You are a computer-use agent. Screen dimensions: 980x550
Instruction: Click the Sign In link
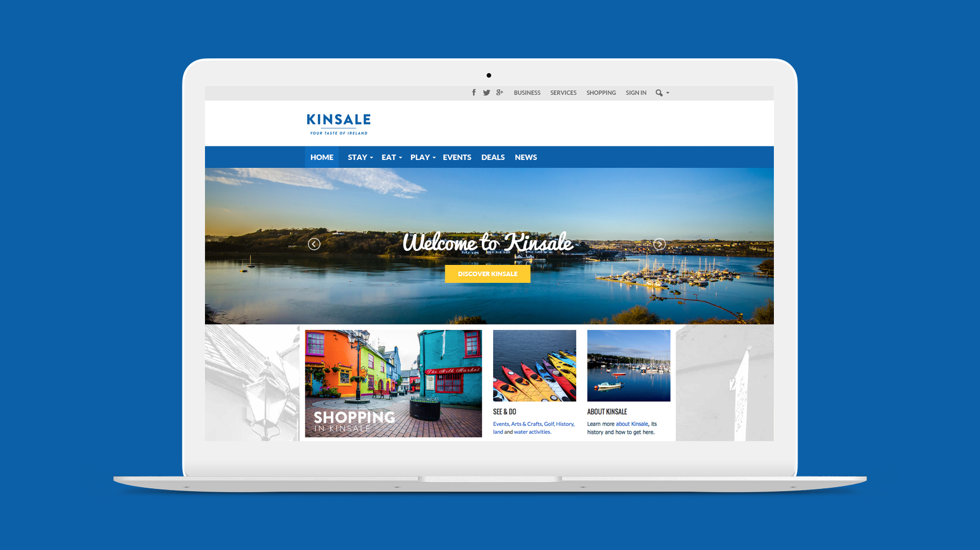coord(636,93)
